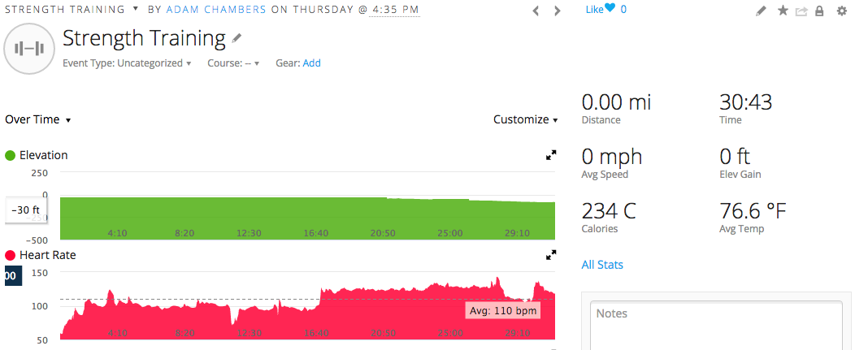
Task: Mark activity as favorite with star
Action: tap(783, 11)
